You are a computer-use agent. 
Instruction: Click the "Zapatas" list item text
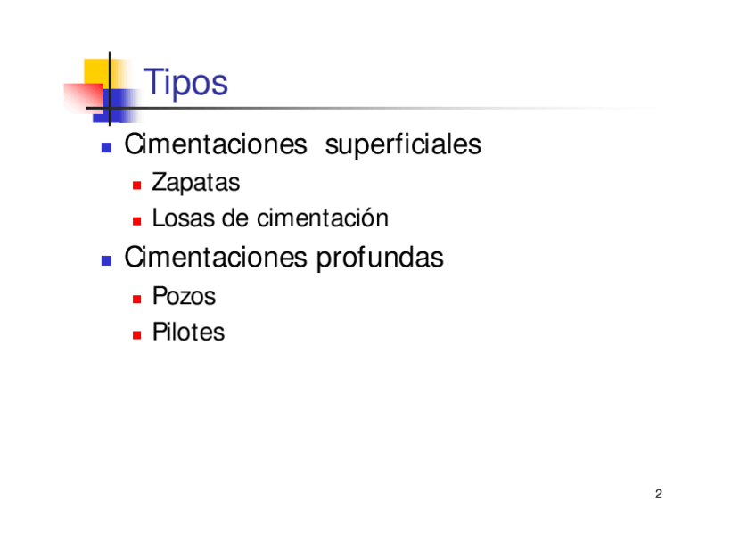point(196,183)
